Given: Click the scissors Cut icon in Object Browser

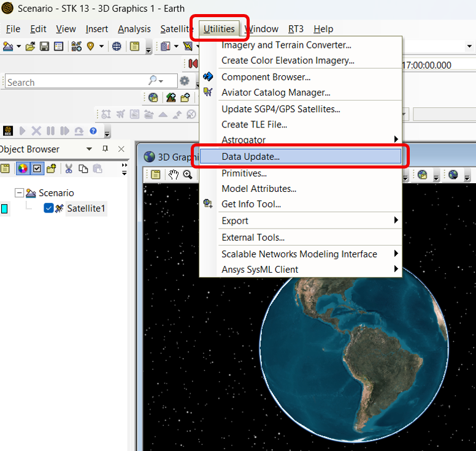Looking at the screenshot, I should tap(69, 169).
